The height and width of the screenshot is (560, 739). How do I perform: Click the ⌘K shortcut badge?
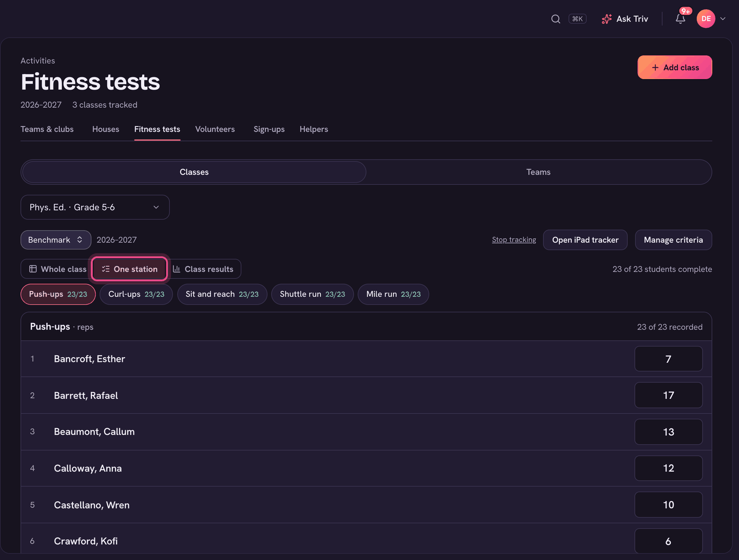point(577,19)
